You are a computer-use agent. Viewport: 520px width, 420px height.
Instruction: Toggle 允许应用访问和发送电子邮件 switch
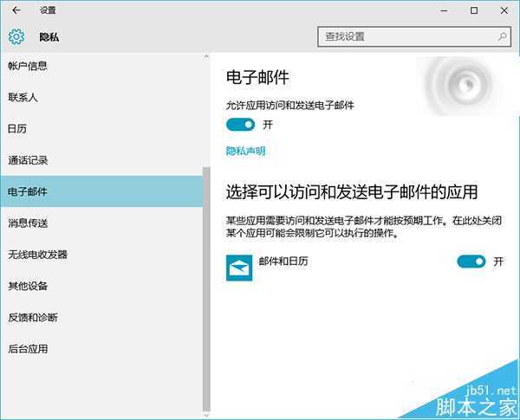(x=240, y=125)
